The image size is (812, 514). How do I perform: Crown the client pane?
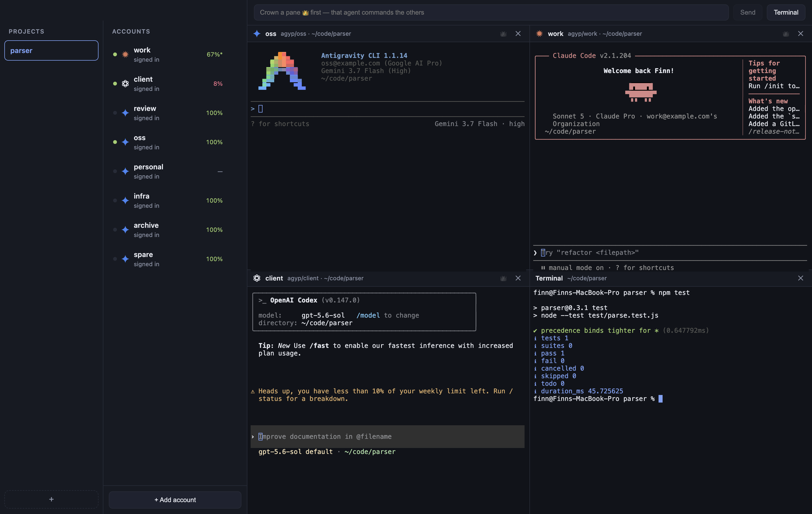503,278
